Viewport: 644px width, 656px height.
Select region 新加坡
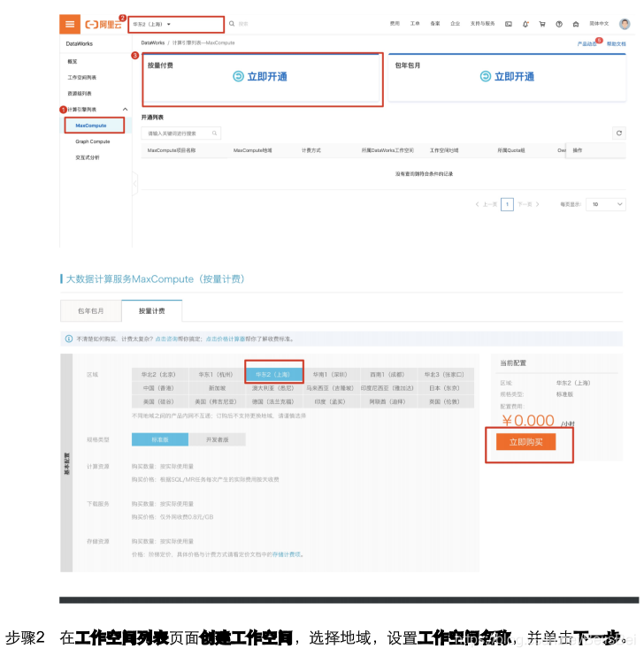[x=218, y=388]
